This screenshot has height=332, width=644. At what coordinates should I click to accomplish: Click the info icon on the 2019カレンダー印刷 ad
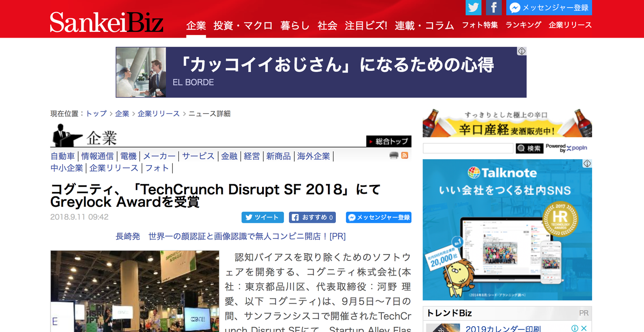(x=575, y=328)
